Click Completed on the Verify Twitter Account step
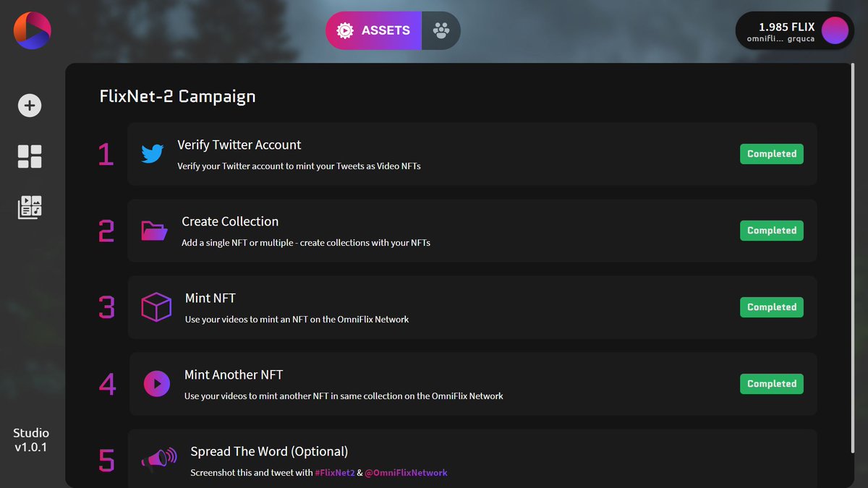The width and height of the screenshot is (868, 488). 771,153
